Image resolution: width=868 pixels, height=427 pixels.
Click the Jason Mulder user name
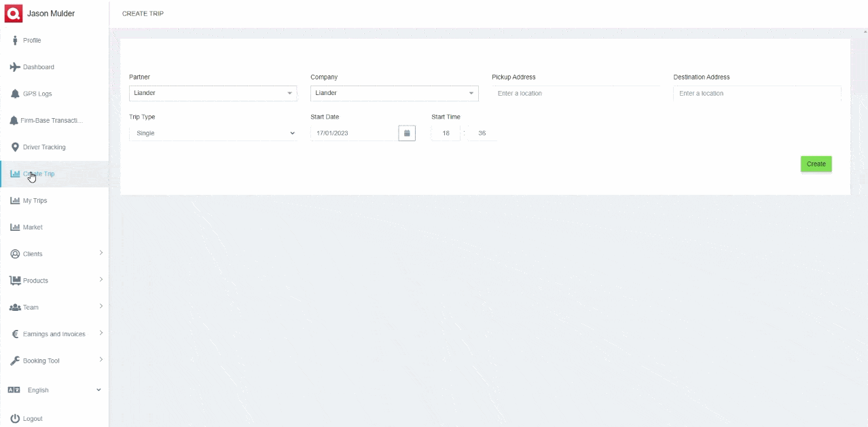point(51,14)
